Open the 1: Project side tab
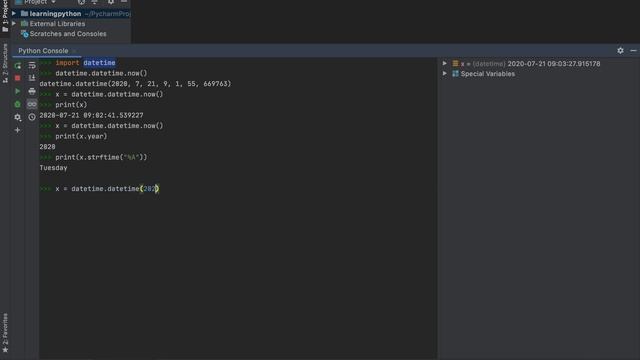This screenshot has height=360, width=640. (x=5, y=16)
